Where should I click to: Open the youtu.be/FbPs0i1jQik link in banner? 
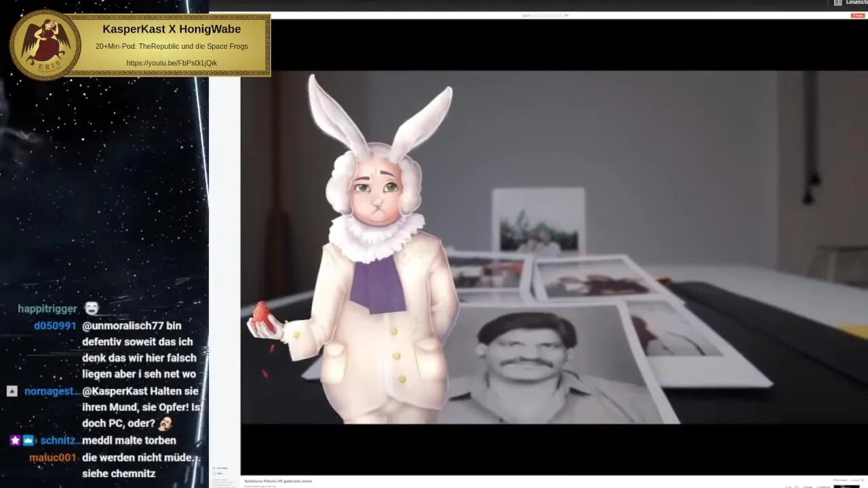click(x=172, y=63)
